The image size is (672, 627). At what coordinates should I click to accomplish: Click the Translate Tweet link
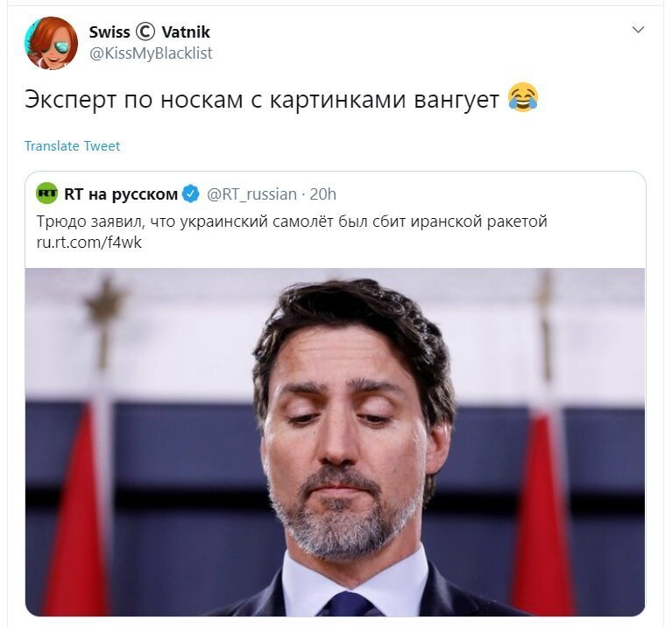click(72, 146)
